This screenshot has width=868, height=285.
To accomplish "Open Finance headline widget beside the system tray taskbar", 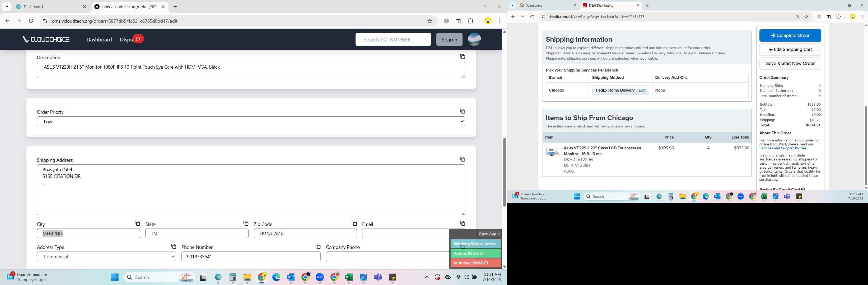I will (x=28, y=277).
